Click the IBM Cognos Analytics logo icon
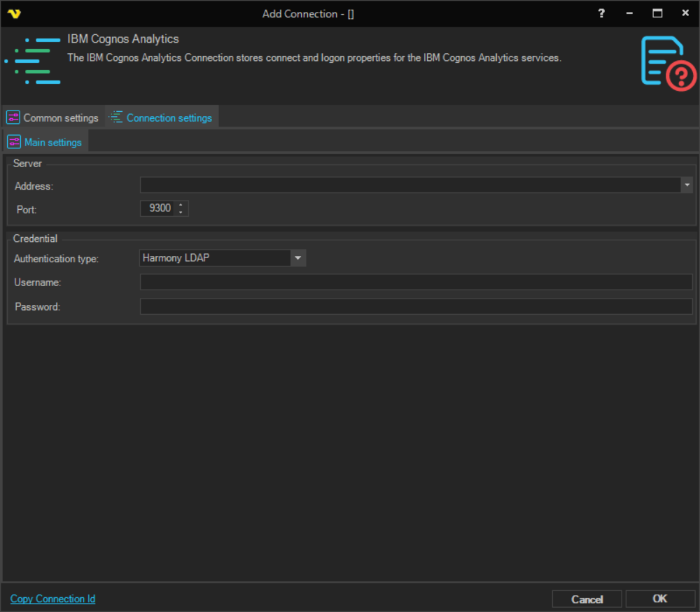Viewport: 700px width, 612px height. [33, 61]
